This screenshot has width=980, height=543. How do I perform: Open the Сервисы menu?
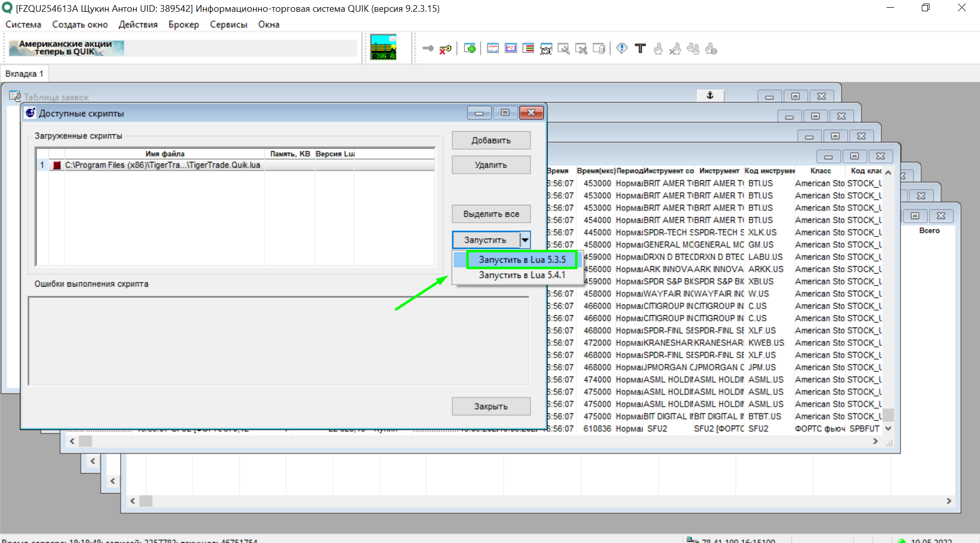point(228,25)
